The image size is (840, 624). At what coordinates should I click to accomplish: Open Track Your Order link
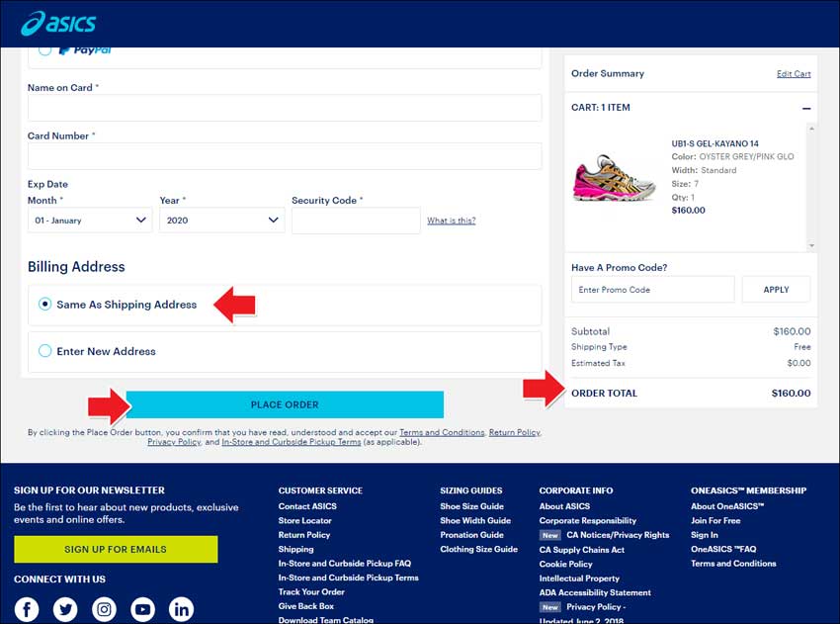click(x=311, y=591)
